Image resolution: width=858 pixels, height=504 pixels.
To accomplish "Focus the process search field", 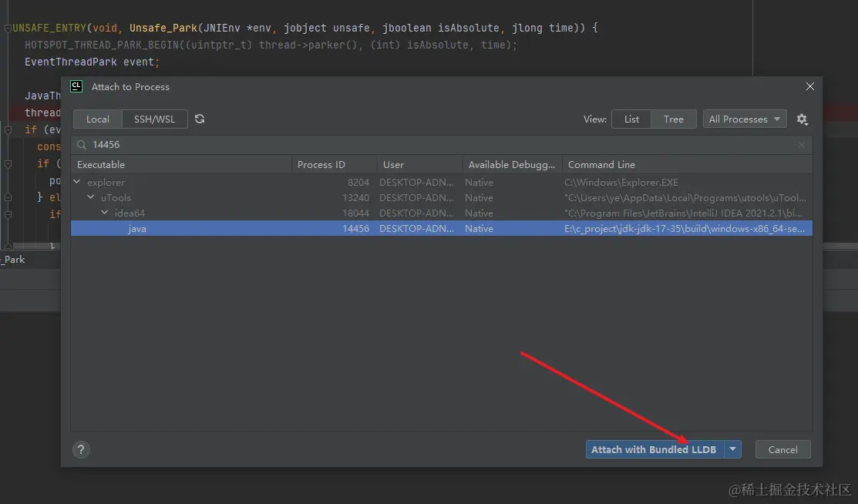I will (441, 144).
